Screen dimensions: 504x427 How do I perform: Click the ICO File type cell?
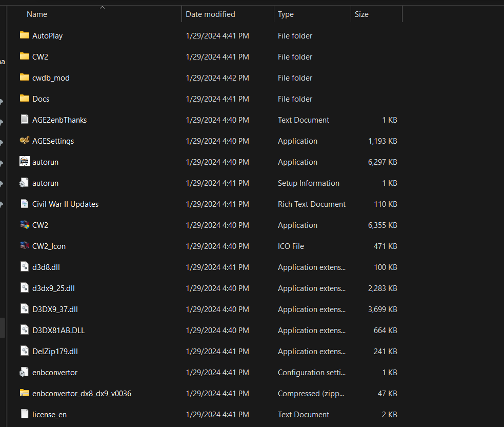[x=291, y=246]
